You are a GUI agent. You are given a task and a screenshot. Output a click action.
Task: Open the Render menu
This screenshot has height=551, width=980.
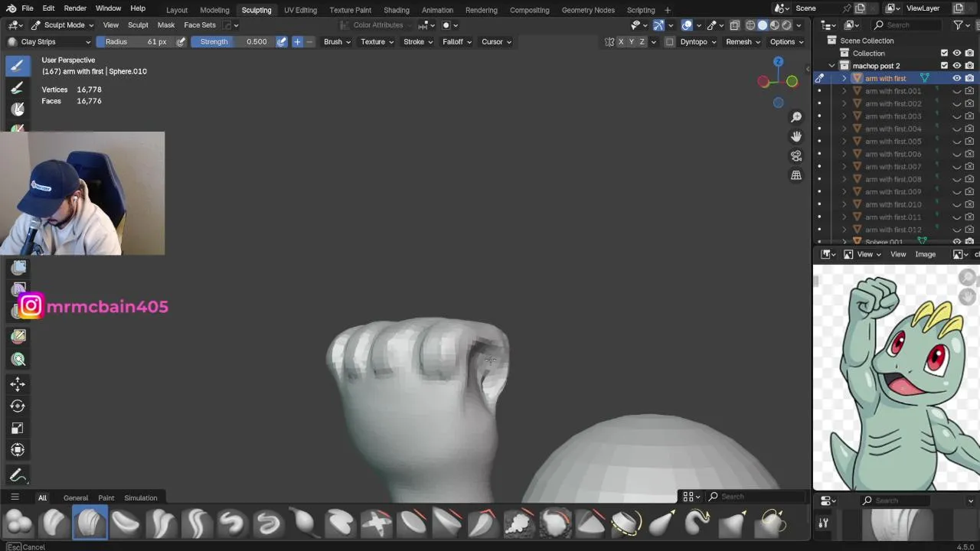(x=75, y=8)
